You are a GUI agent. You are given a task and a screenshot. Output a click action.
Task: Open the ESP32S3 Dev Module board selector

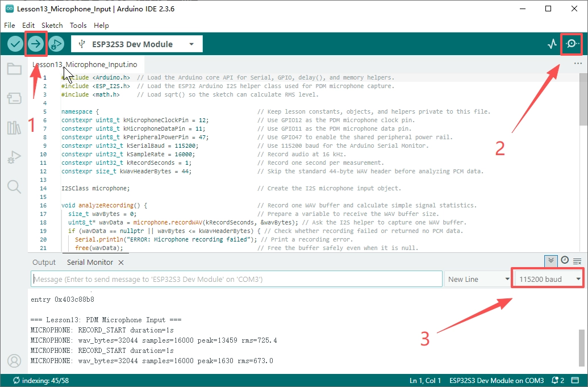(137, 44)
